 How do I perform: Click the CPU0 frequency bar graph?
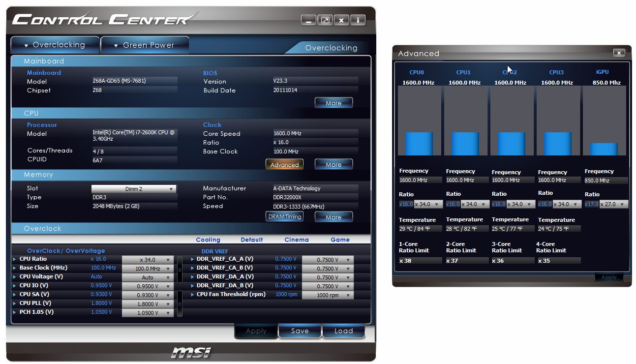point(419,121)
